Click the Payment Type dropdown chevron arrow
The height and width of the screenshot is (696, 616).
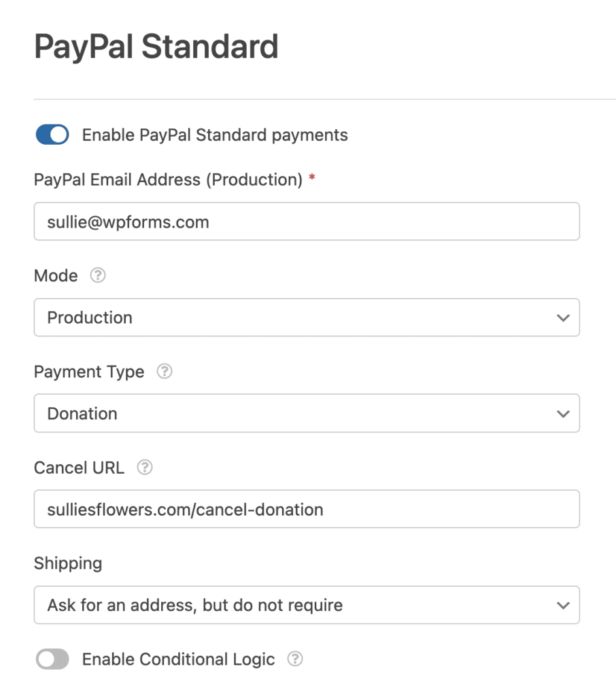pyautogui.click(x=563, y=413)
